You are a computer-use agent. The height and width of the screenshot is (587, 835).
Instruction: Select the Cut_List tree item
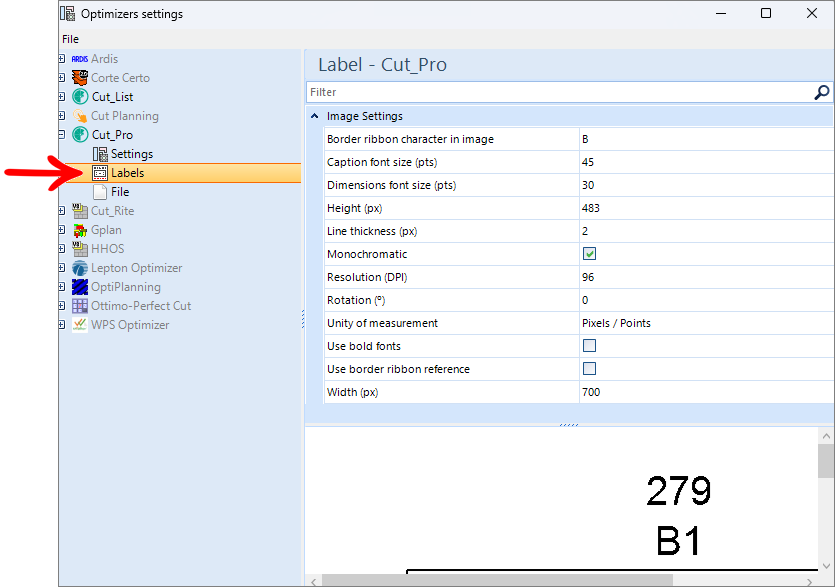click(112, 97)
